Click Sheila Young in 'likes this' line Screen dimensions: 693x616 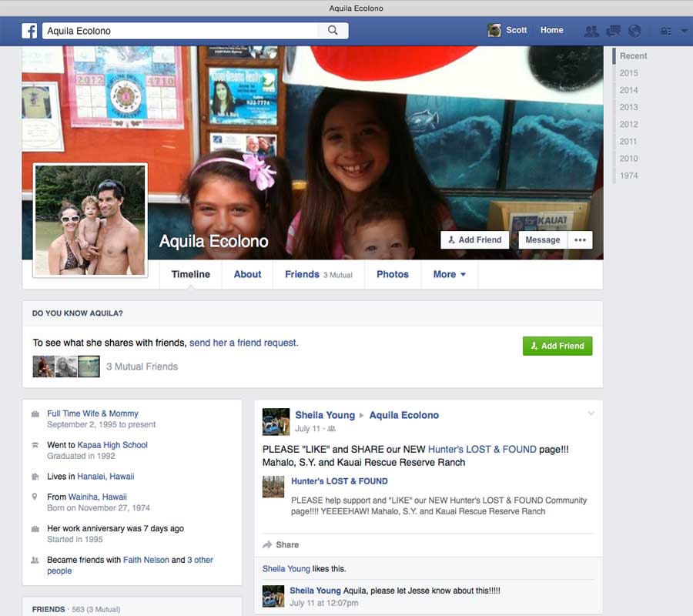[x=286, y=569]
